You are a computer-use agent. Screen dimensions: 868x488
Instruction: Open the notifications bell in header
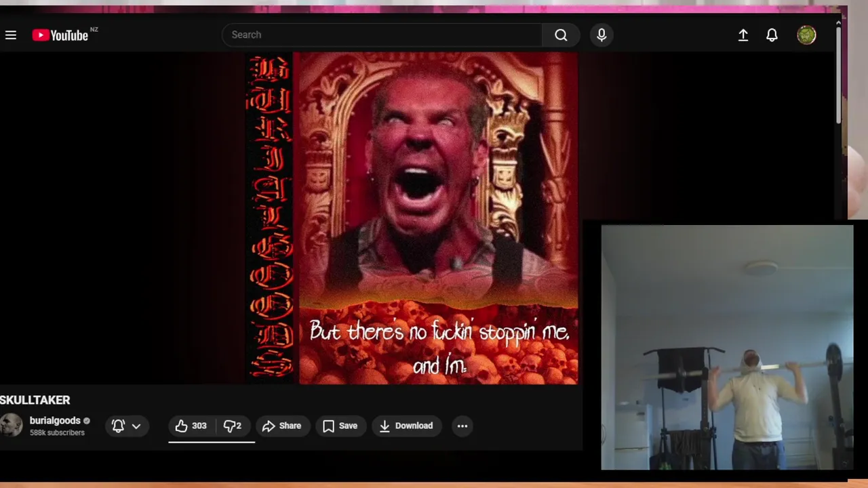[772, 35]
